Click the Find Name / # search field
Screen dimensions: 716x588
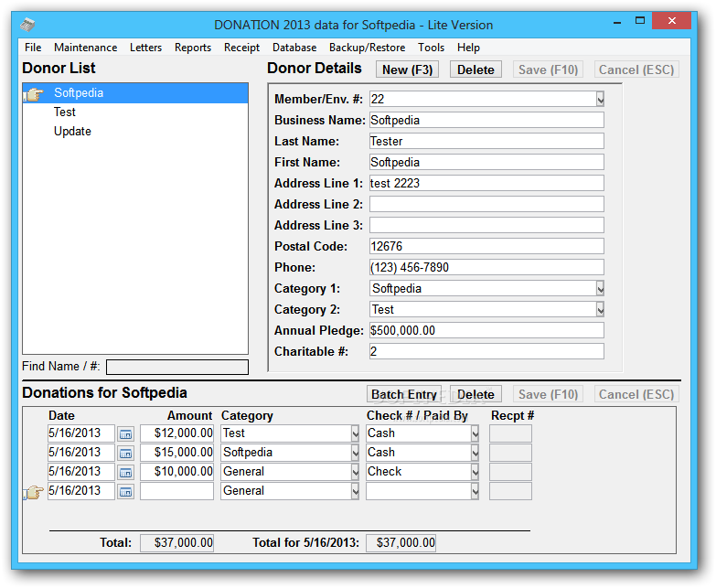point(177,367)
